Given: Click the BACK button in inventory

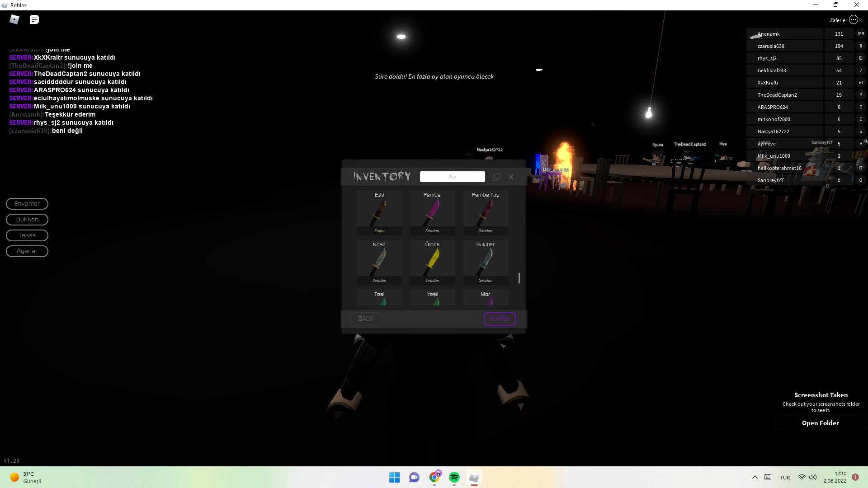Looking at the screenshot, I should 366,319.
